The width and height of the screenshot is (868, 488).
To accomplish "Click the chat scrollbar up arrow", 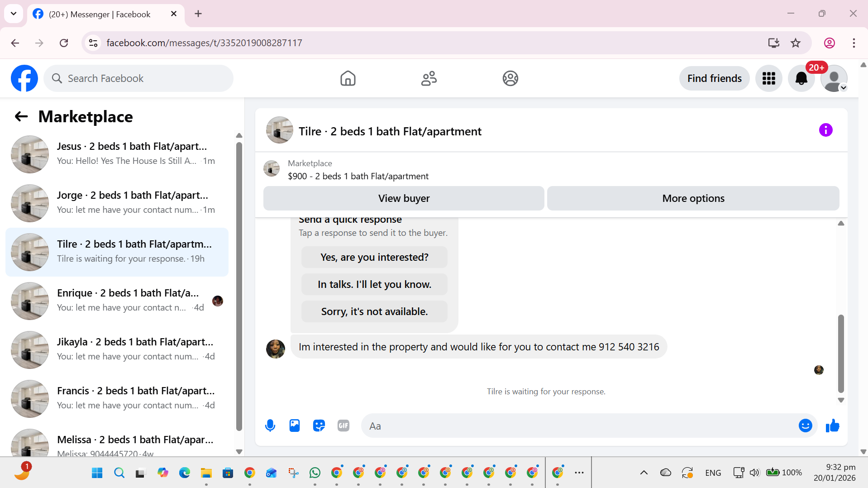I will tap(841, 223).
